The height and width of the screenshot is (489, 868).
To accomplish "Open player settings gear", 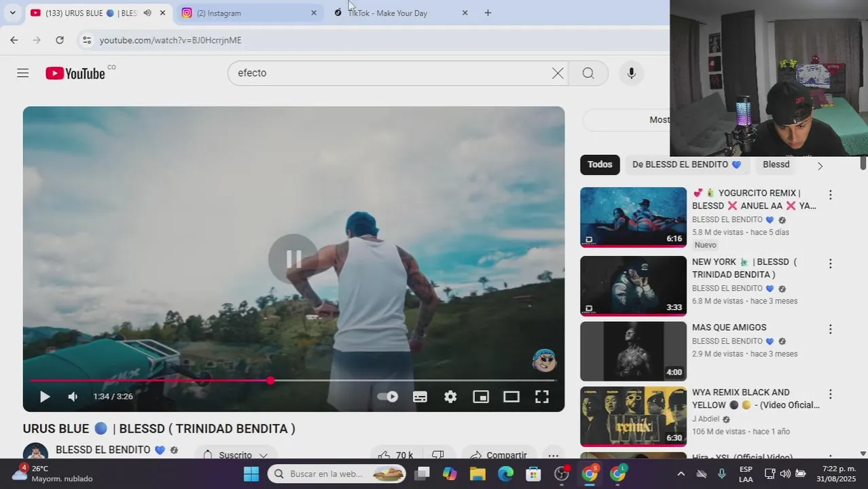I will 450,397.
